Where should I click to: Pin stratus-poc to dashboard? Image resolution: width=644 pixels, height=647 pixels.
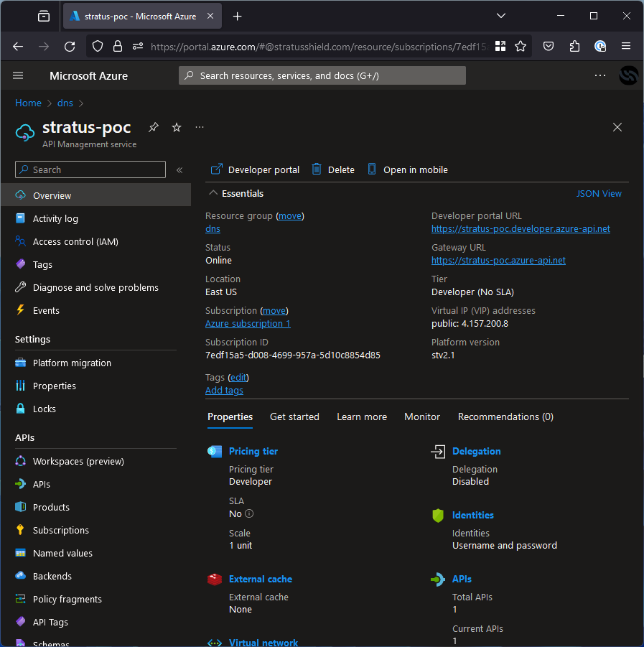coord(154,127)
